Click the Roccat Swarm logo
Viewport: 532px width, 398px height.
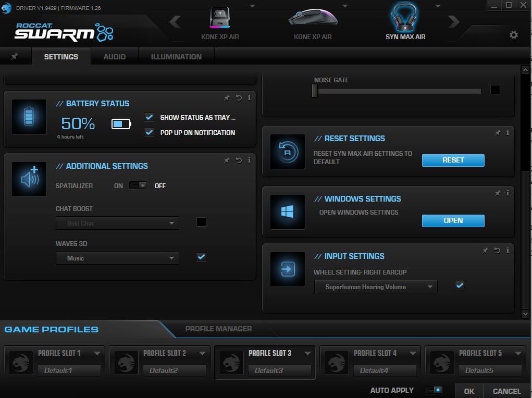[64, 32]
